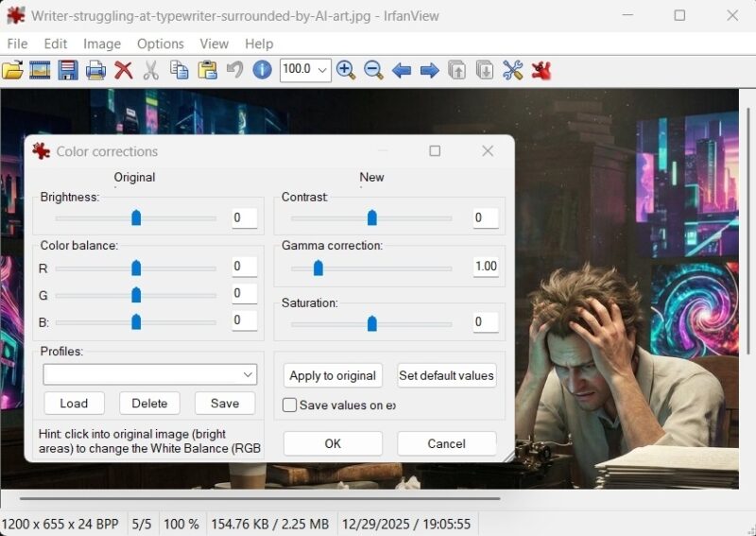756x536 pixels.
Task: Open the File menu
Action: pyautogui.click(x=17, y=43)
